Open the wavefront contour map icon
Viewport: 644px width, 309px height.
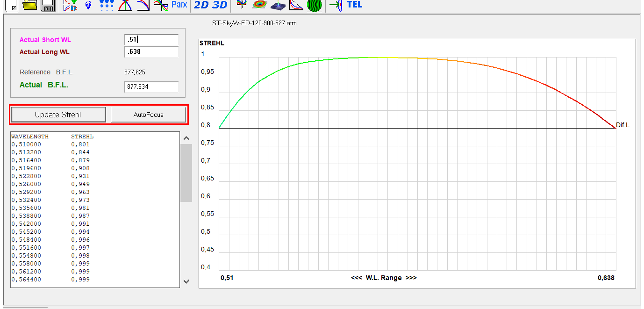pos(259,5)
